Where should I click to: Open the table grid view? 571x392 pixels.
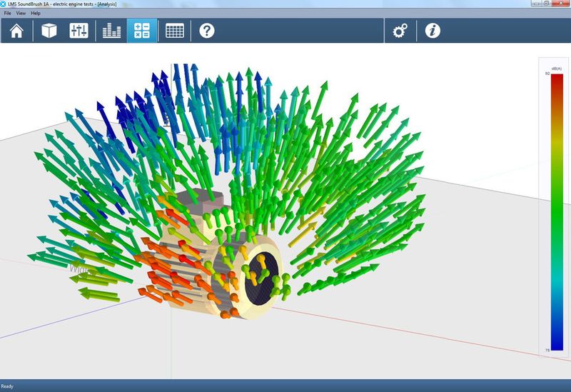pyautogui.click(x=175, y=31)
